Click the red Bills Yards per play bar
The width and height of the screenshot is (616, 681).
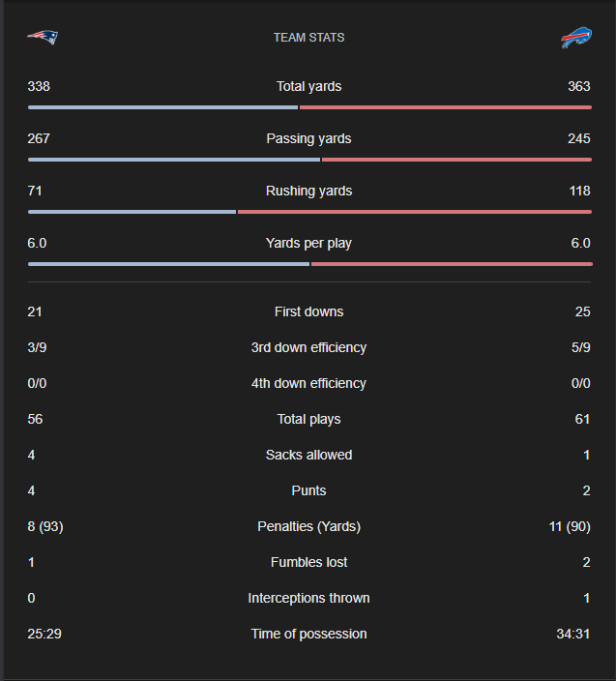pos(451,264)
